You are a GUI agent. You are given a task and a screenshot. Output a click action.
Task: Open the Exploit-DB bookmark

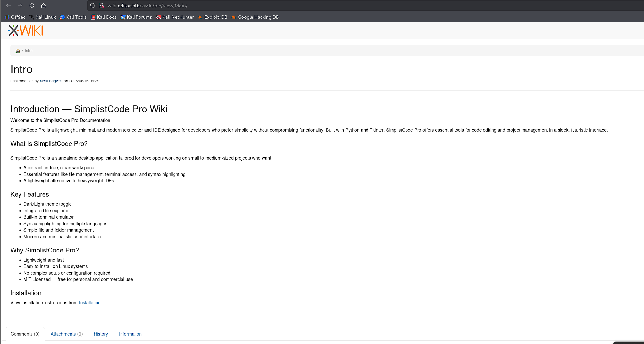click(213, 17)
